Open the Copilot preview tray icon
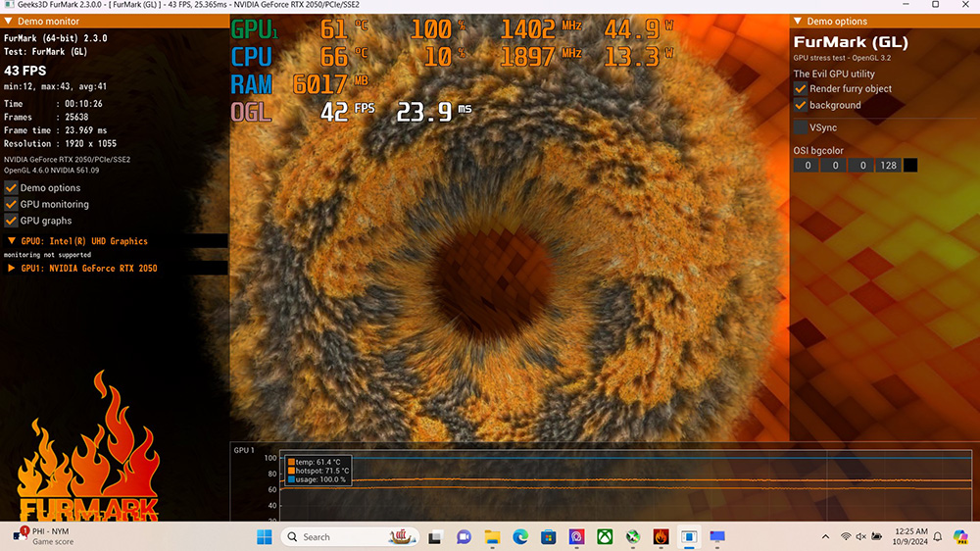The width and height of the screenshot is (980, 551). (960, 536)
